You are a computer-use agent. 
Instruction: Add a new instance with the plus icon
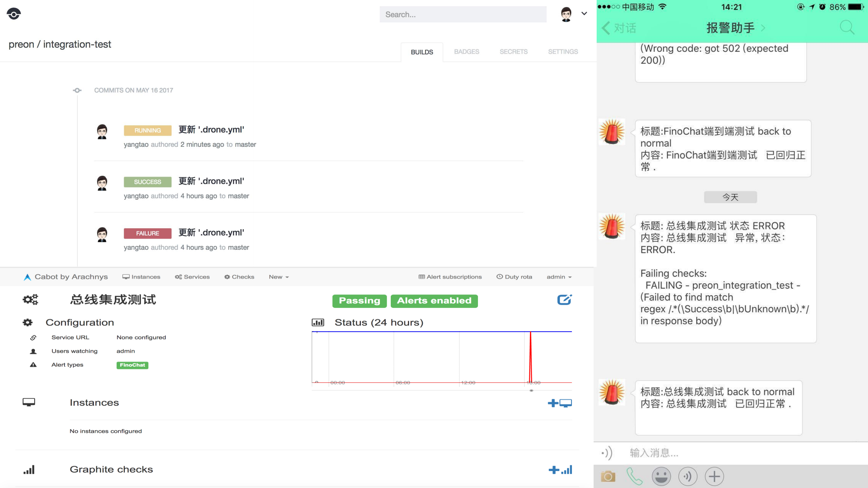click(x=553, y=403)
